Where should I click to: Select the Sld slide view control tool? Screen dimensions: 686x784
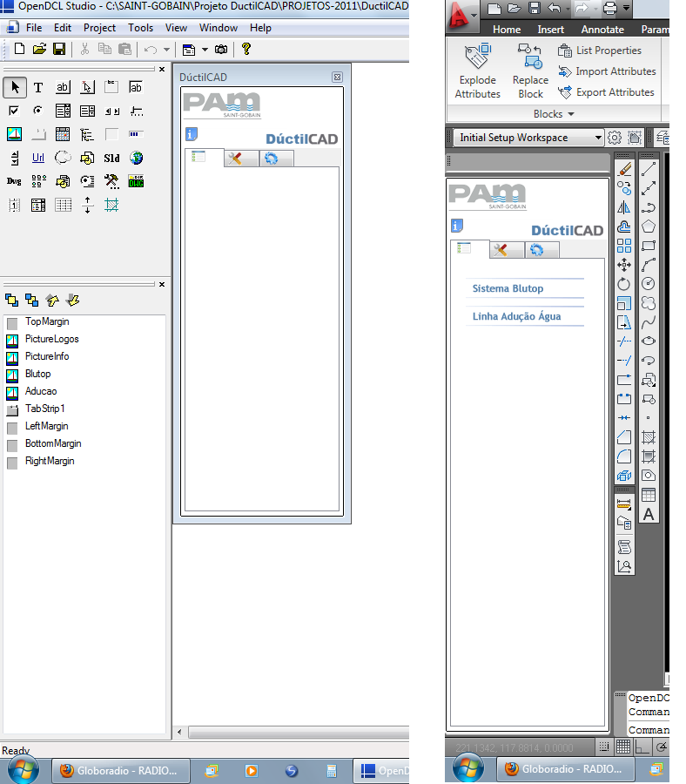pyautogui.click(x=111, y=158)
